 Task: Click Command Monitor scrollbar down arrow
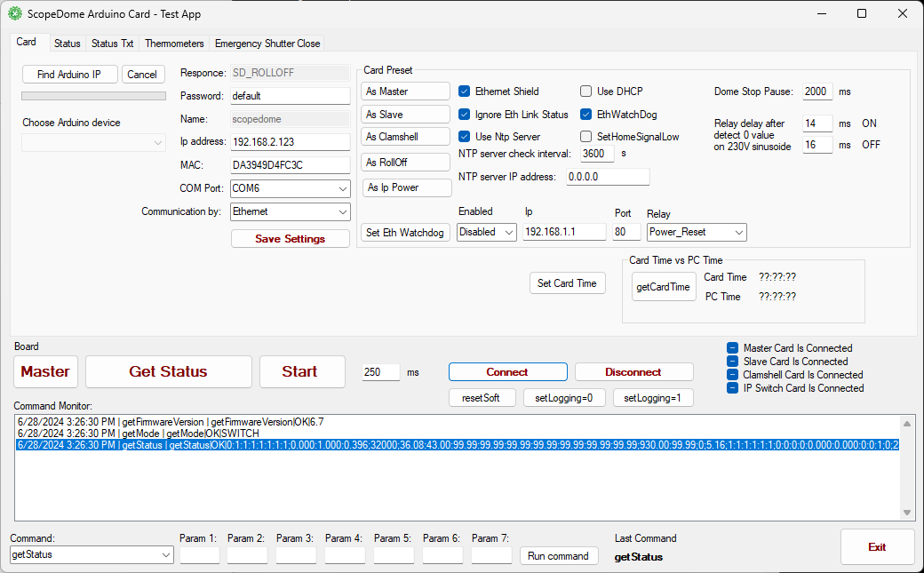(907, 513)
